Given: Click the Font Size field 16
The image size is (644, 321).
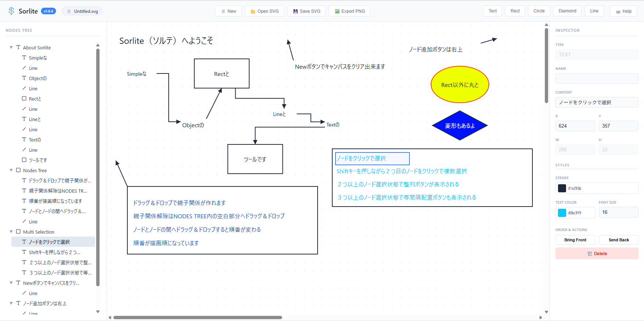Looking at the screenshot, I should pyautogui.click(x=618, y=212).
